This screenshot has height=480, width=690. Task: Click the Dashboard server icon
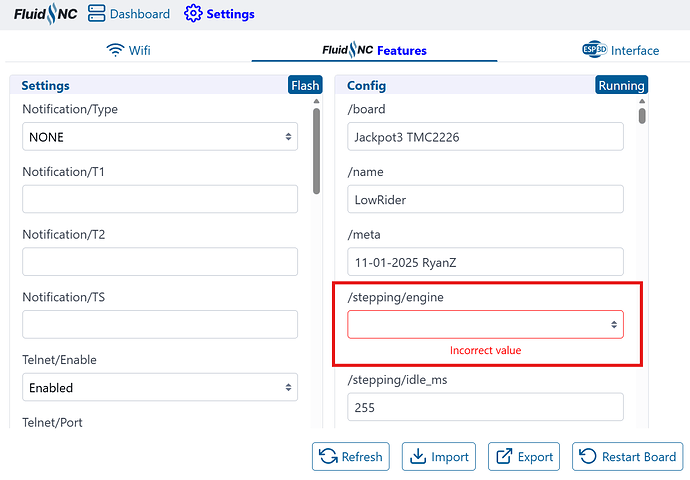click(96, 14)
